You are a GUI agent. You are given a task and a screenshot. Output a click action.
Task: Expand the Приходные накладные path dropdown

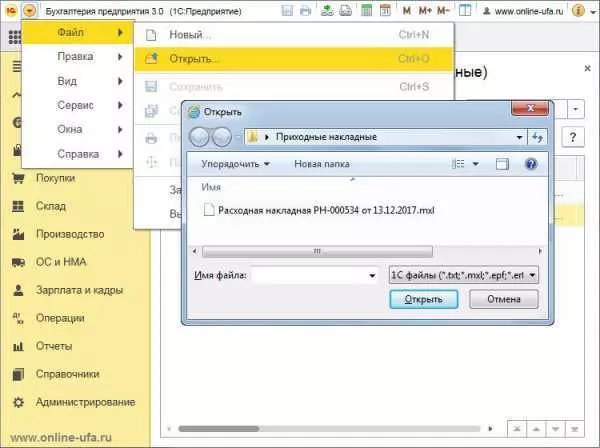pyautogui.click(x=519, y=137)
